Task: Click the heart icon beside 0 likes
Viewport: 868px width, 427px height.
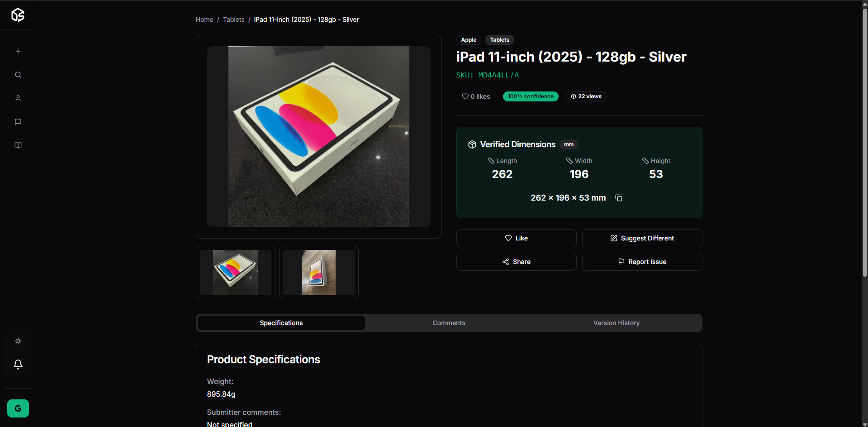Action: pyautogui.click(x=465, y=96)
